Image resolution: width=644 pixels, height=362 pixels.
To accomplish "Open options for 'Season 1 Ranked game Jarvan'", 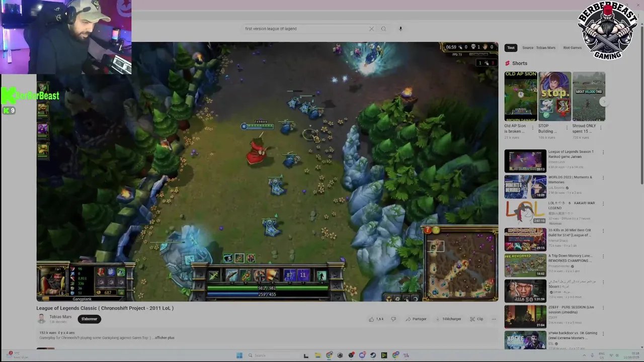I will click(603, 152).
